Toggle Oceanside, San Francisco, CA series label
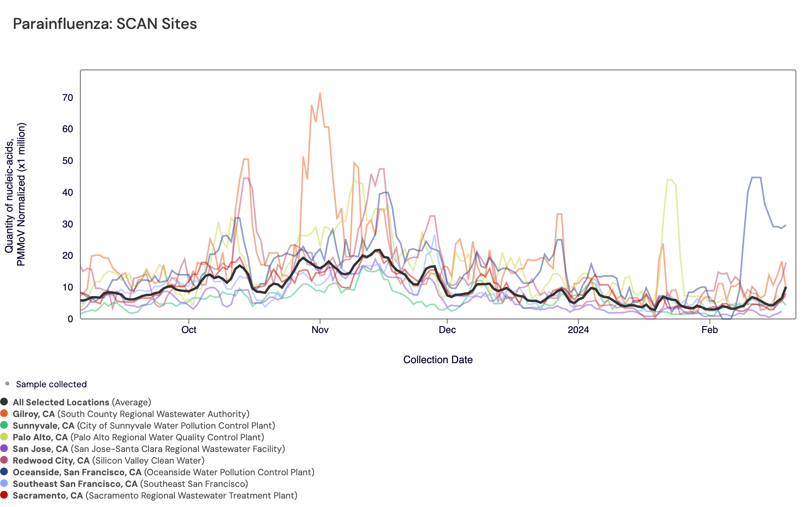The height and width of the screenshot is (507, 812). coord(77,472)
